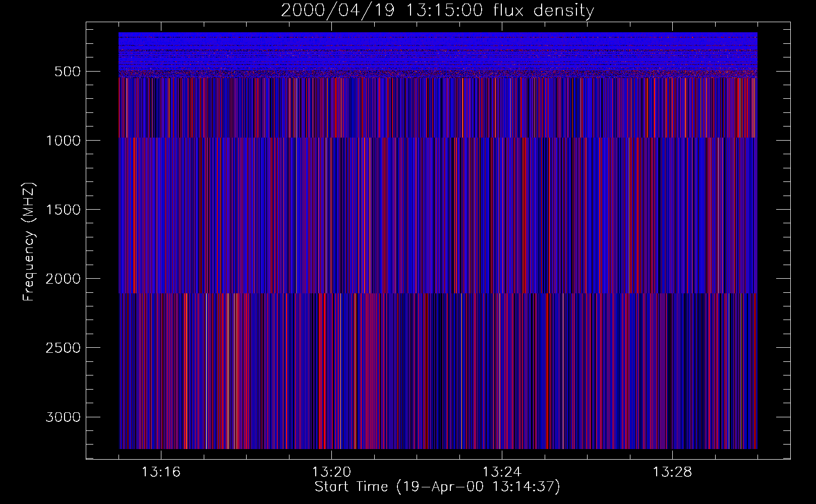Select the 13:28 time tick label

pos(672,472)
